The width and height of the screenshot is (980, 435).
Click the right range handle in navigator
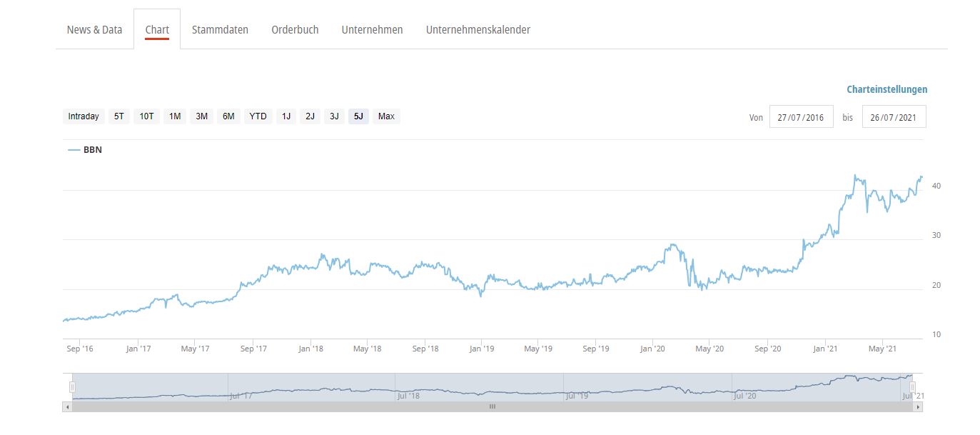tap(912, 386)
